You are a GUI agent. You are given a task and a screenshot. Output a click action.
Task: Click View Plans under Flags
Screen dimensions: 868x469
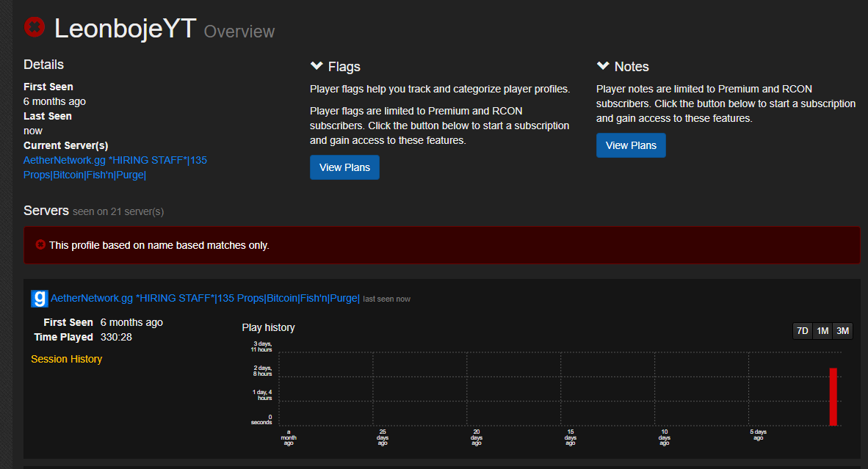pyautogui.click(x=344, y=167)
